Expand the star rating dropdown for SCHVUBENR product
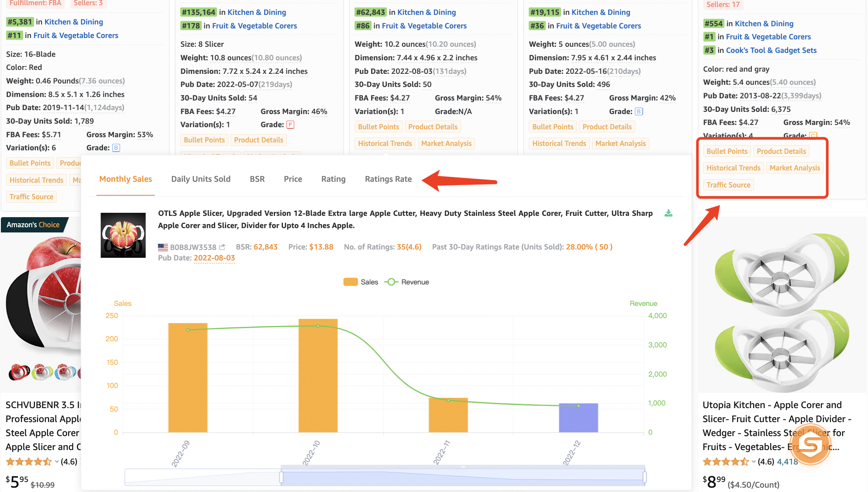Screen dimensions: 868x492 coord(57,461)
